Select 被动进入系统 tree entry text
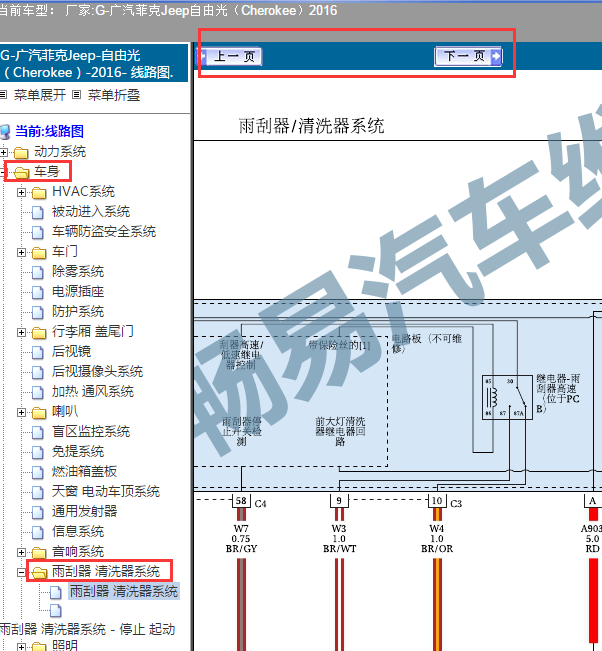Screen dimensions: 602x651 [91, 212]
